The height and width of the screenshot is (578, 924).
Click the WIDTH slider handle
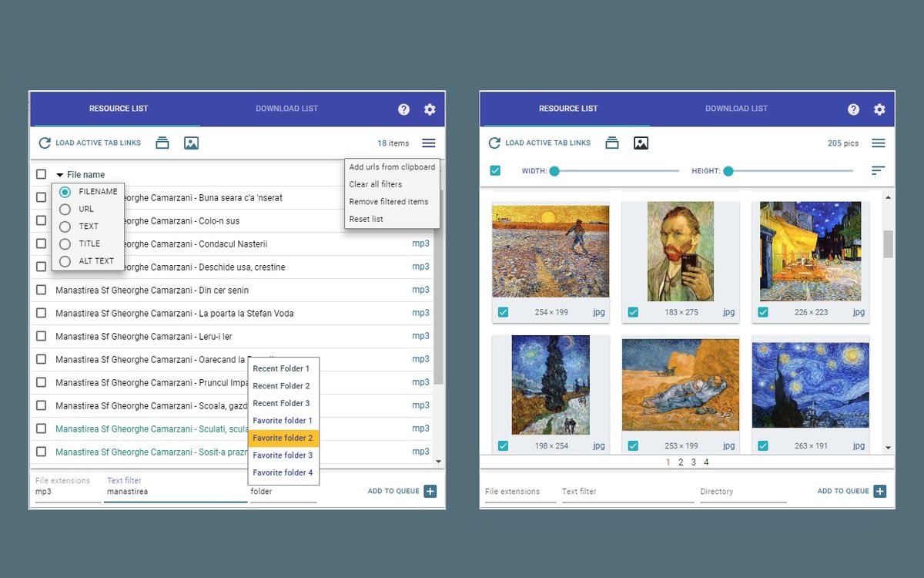[554, 170]
